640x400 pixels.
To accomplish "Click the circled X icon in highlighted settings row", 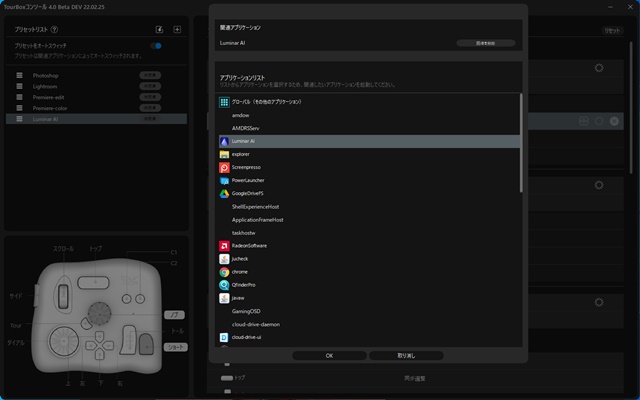I will coord(614,121).
